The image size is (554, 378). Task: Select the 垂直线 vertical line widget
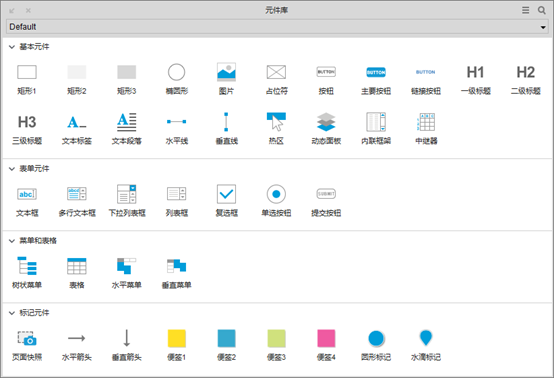226,128
